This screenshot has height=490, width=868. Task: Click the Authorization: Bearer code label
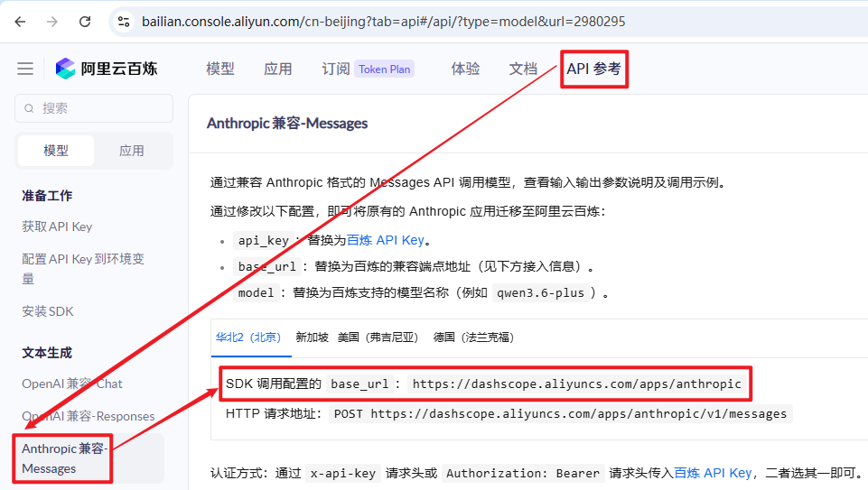(x=523, y=474)
